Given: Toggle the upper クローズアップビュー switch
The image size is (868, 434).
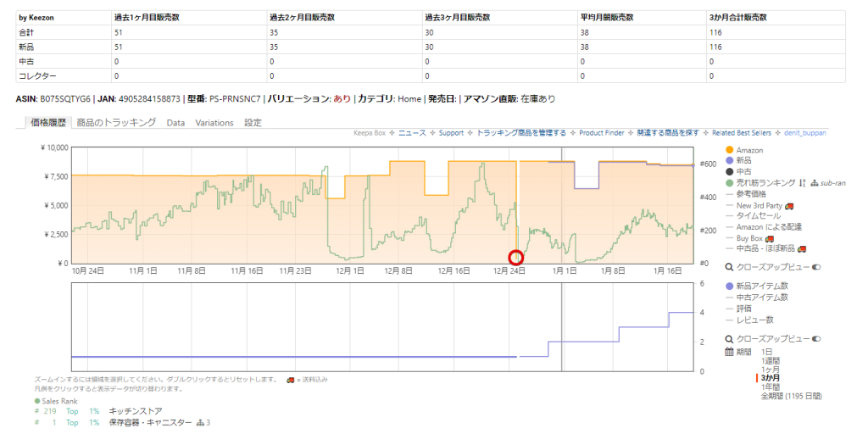Looking at the screenshot, I should click(816, 266).
